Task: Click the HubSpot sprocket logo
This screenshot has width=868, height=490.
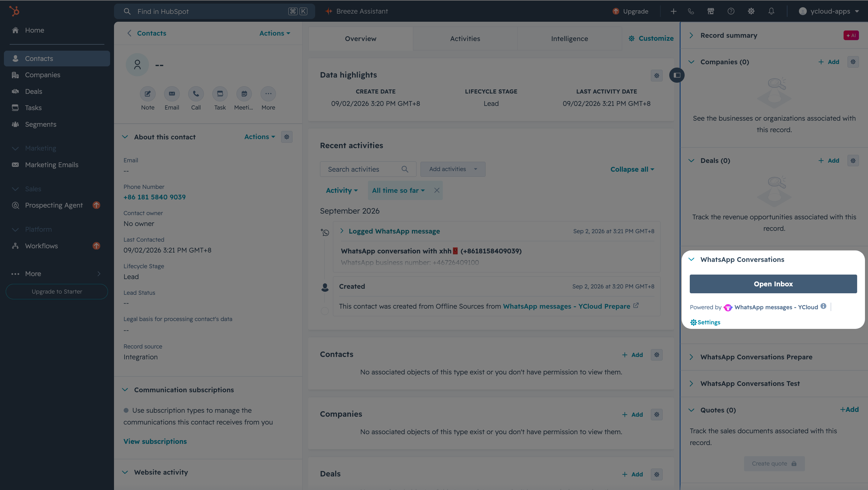Action: pos(14,11)
